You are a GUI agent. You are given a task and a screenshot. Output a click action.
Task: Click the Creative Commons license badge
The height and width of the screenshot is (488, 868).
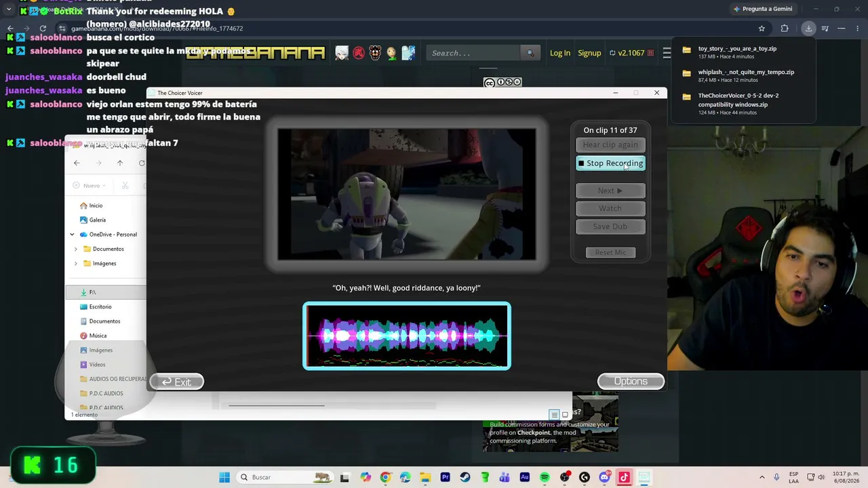[x=502, y=82]
